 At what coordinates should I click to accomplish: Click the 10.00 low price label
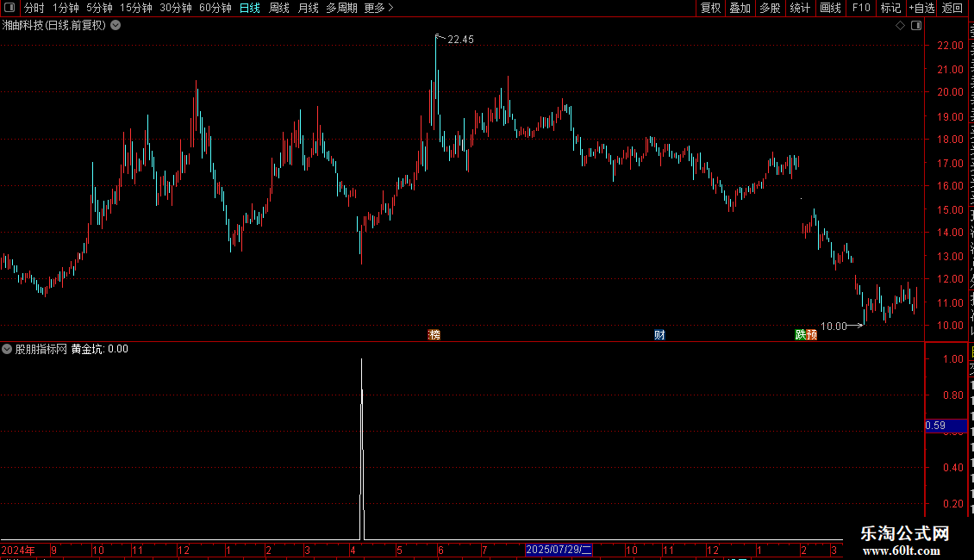point(834,326)
